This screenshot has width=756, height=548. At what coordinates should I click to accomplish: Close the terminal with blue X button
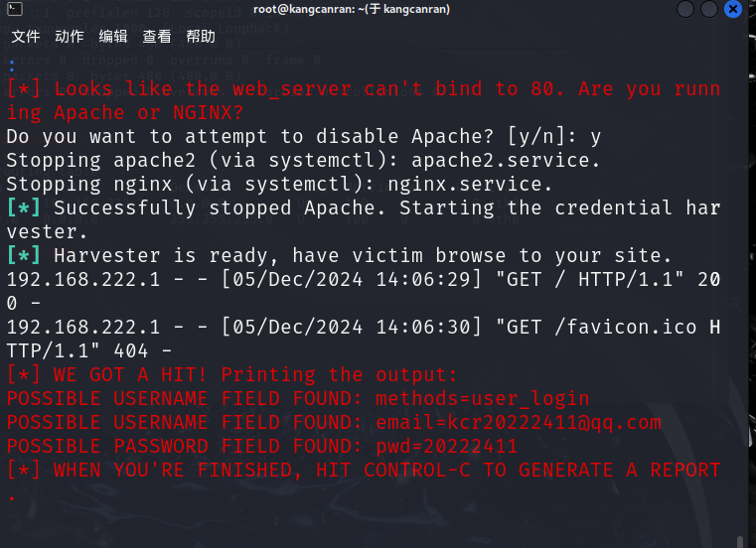pos(733,9)
